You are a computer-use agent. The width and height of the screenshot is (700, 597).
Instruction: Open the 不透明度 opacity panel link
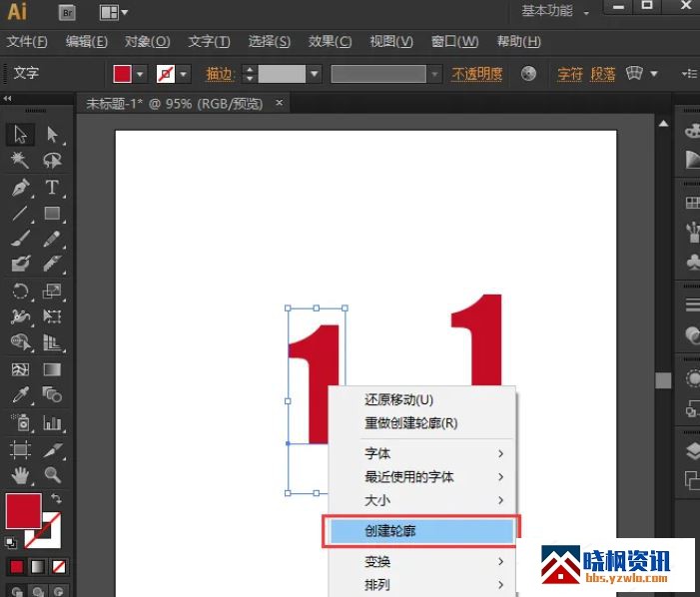[x=477, y=74]
